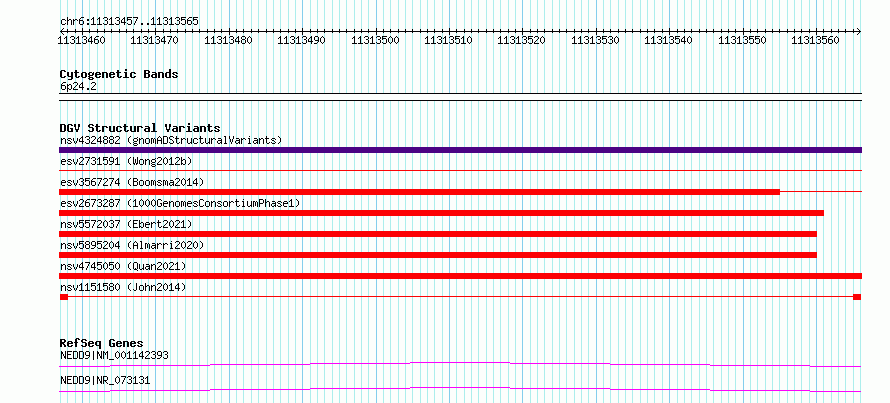Select the red esv2673287 variant bar

pos(441,213)
